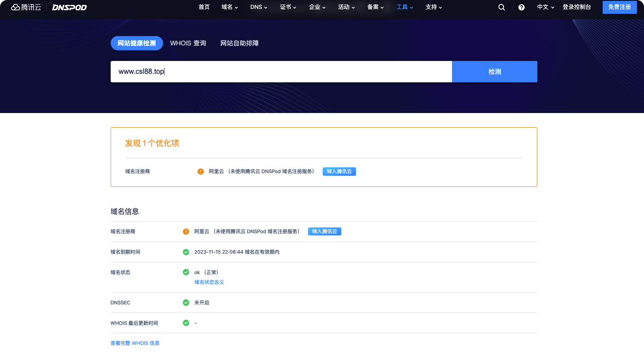Viewport: 644px width, 360px height.
Task: Click the search magnifier icon in header
Action: tap(501, 7)
